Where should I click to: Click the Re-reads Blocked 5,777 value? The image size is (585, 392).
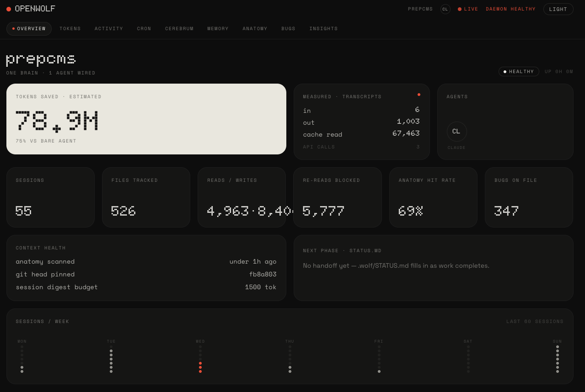tap(323, 211)
